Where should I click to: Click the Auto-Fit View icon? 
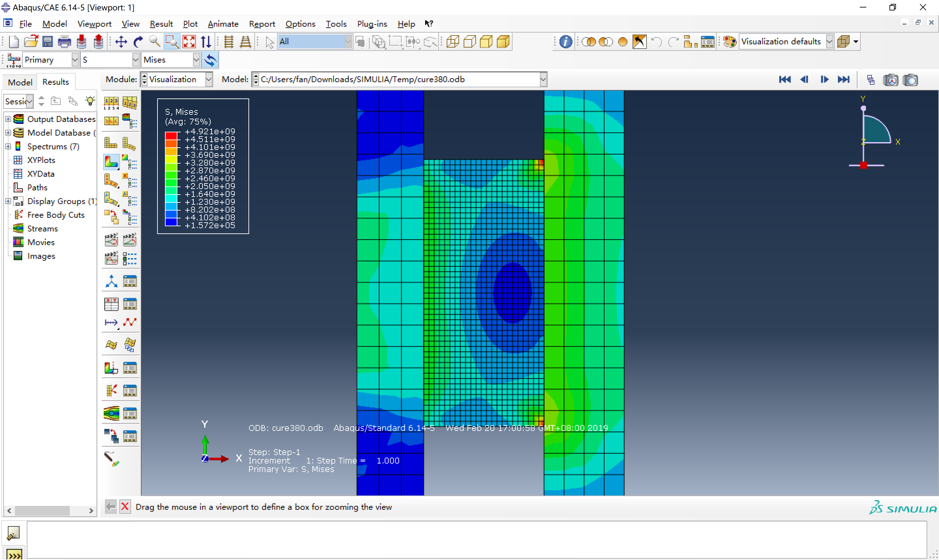coord(189,41)
